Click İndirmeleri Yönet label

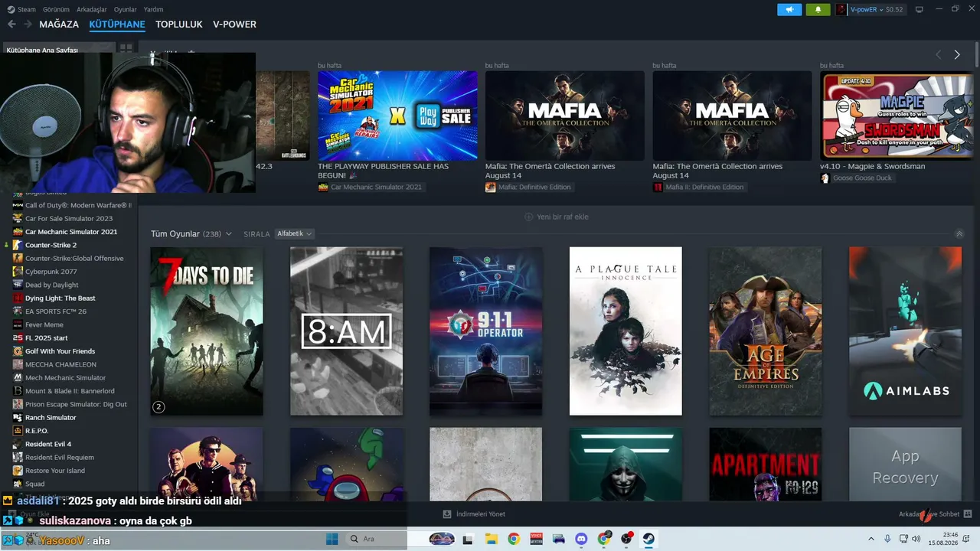[x=481, y=514]
